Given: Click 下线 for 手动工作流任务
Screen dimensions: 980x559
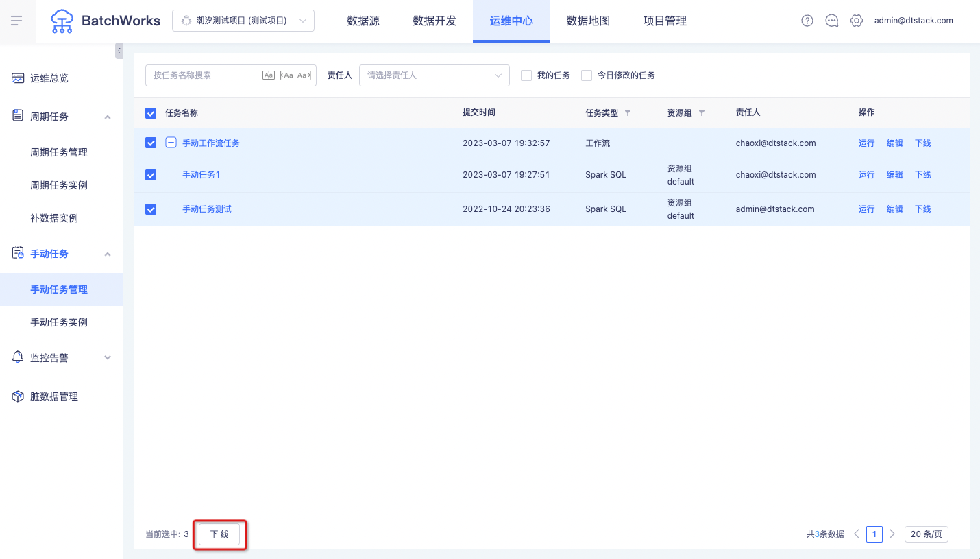Looking at the screenshot, I should click(923, 143).
